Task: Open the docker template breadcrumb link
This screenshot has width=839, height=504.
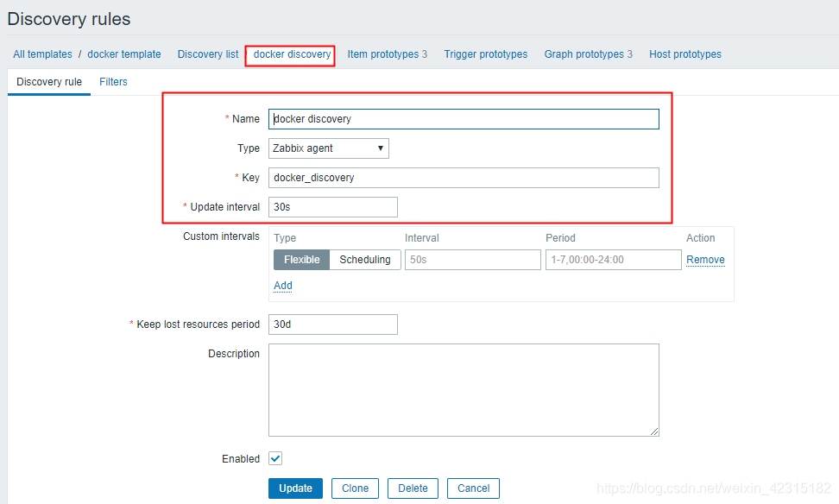Action: point(124,54)
